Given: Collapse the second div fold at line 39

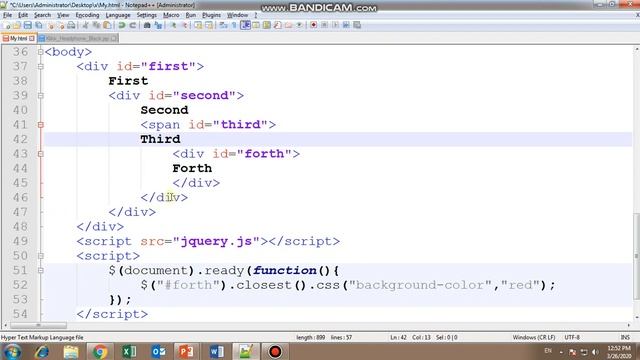Looking at the screenshot, I should click(40, 96).
